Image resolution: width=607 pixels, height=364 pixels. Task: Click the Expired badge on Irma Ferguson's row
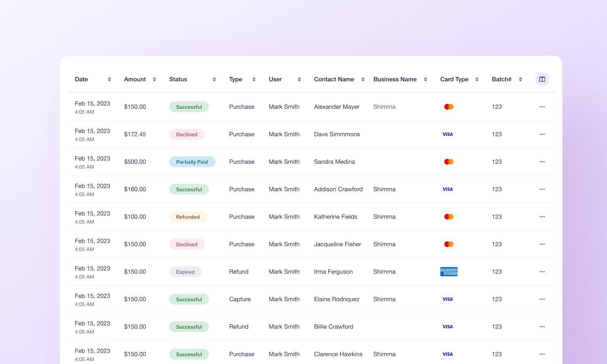(185, 271)
